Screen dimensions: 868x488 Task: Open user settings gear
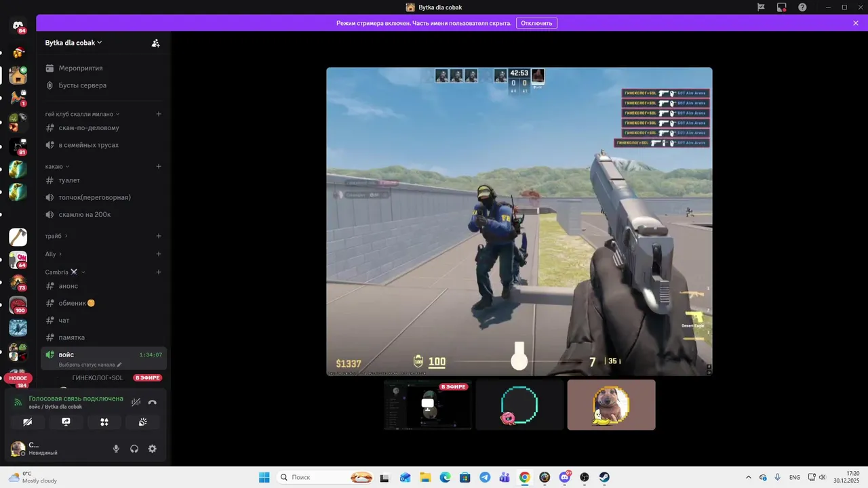click(x=152, y=449)
